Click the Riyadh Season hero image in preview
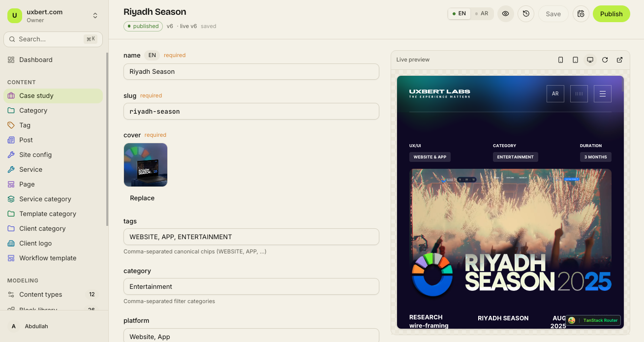This screenshot has width=644, height=342. [x=510, y=234]
